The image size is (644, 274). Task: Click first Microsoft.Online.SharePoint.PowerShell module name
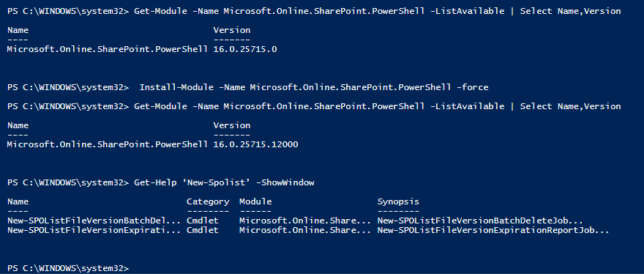[x=108, y=49]
